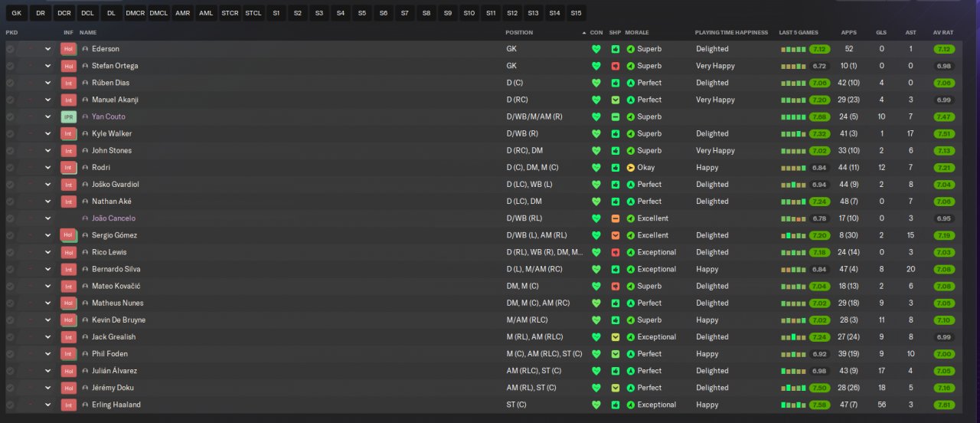Toggle the picked checkmark for Ederson
980x423 pixels.
(x=10, y=49)
